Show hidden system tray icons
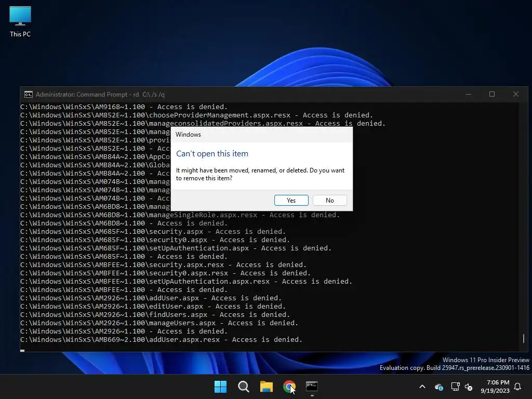This screenshot has height=399, width=532. coord(422,387)
